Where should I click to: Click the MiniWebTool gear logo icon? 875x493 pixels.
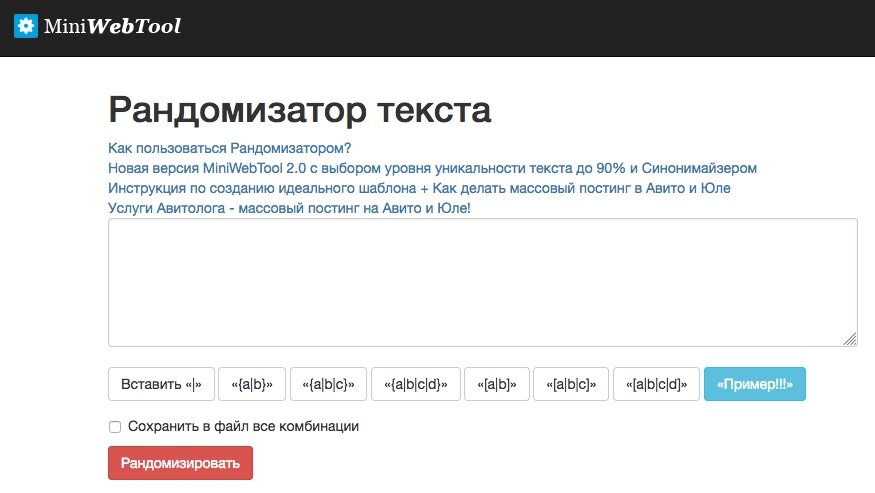[x=26, y=26]
